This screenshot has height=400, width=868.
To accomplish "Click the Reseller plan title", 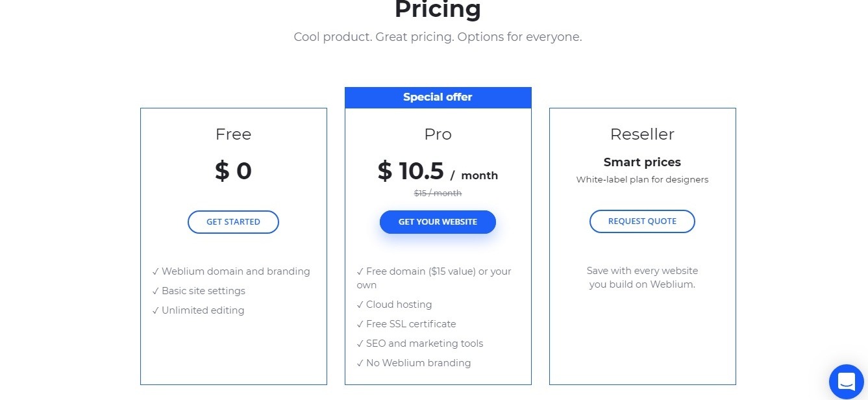I will pos(642,134).
